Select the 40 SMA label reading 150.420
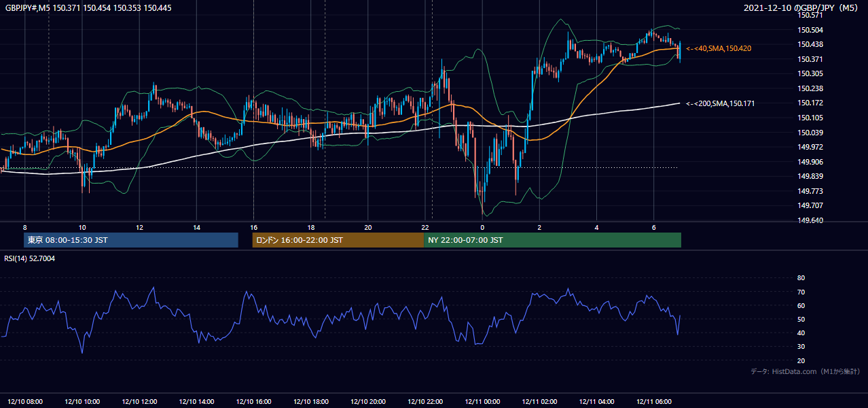 point(719,48)
